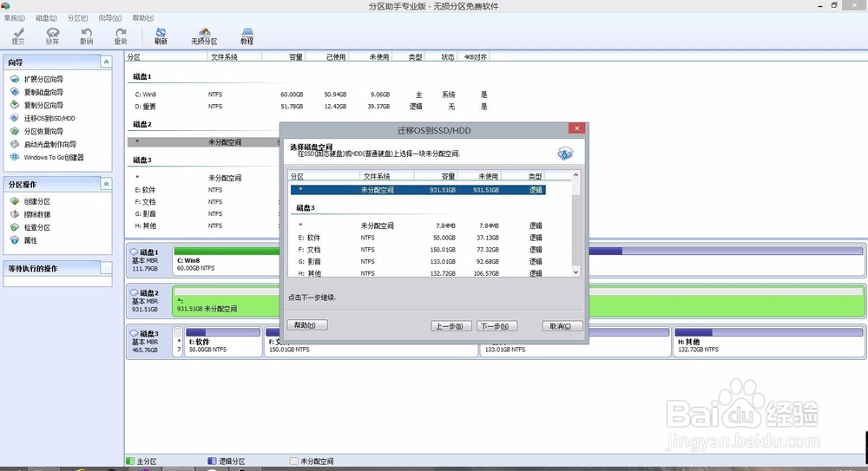Click the dialog list scrollbar thumb

point(575,230)
